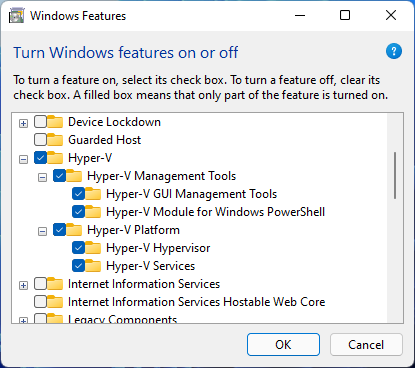This screenshot has height=368, width=415.
Task: Uncheck the Hyper-V Services checkbox
Action: pyautogui.click(x=78, y=266)
